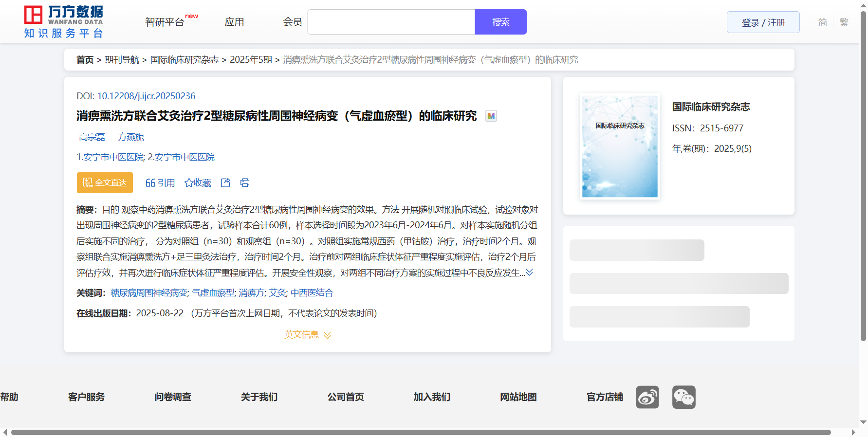Click the horizontal scrollbar at bottom
This screenshot has height=437, width=868.
[421, 432]
